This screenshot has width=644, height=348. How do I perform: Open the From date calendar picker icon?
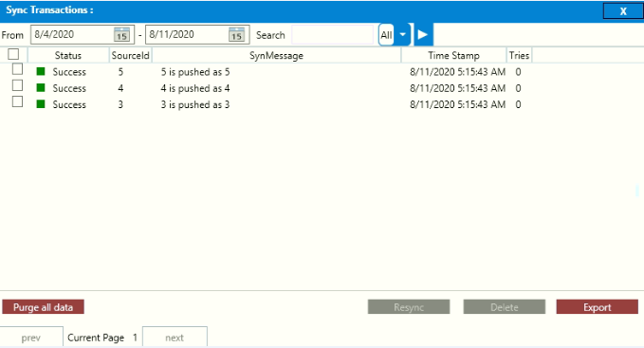point(121,34)
